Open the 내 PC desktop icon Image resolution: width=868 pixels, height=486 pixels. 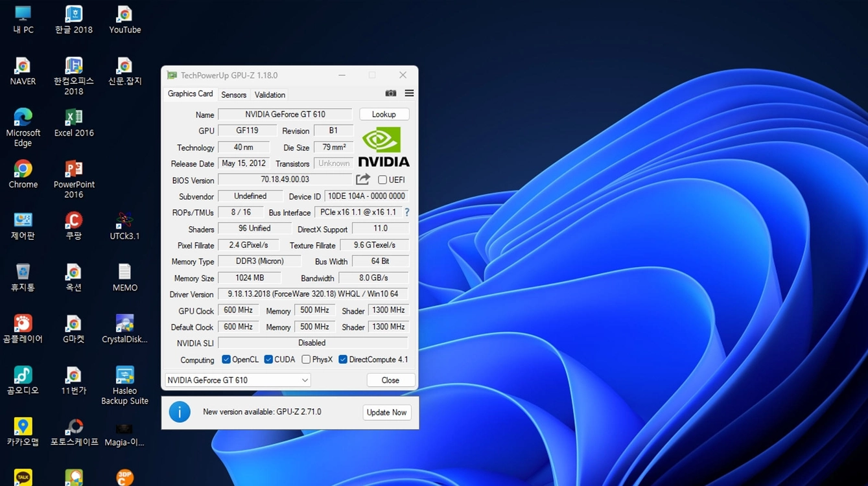[23, 19]
